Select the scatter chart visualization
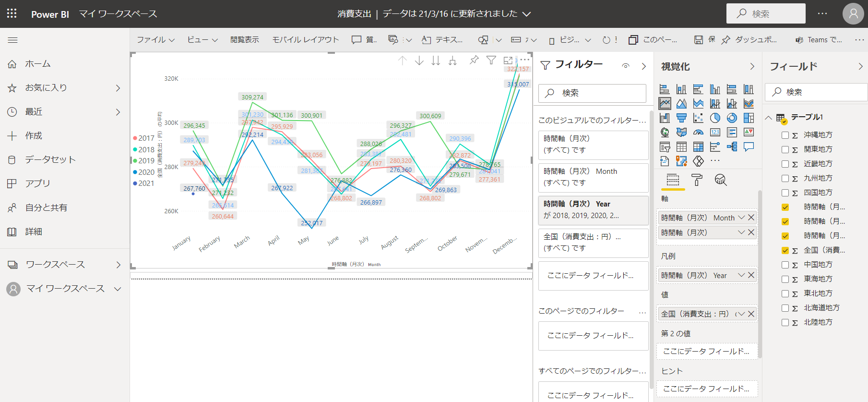This screenshot has height=402, width=868. tap(698, 118)
